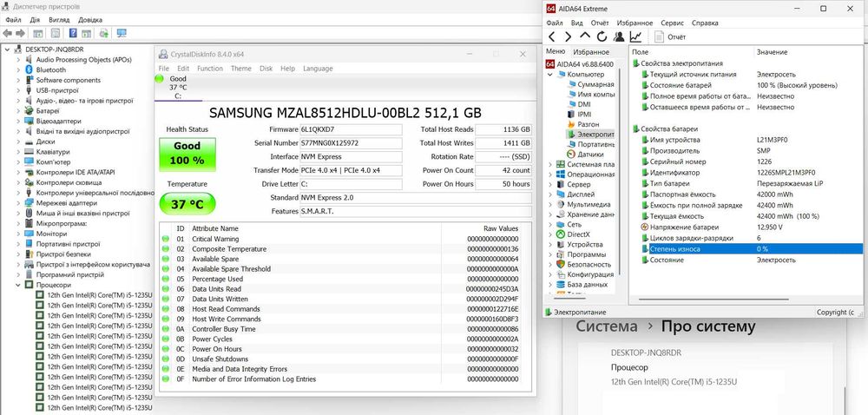
Task: Select Мережеві адаптери tree item
Action: [x=67, y=203]
